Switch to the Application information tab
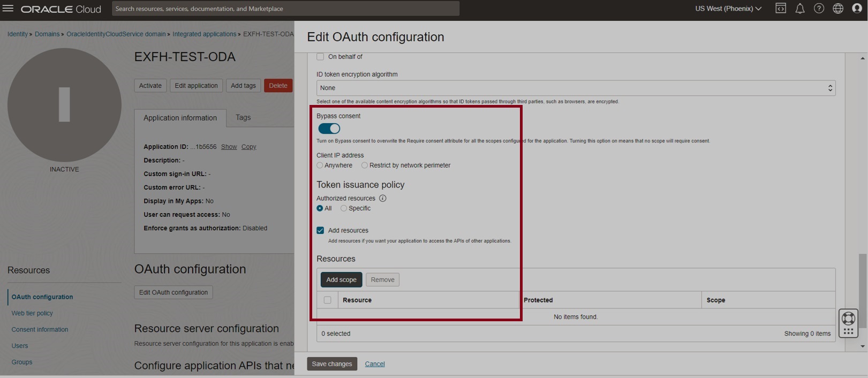This screenshot has height=378, width=868. coord(180,118)
